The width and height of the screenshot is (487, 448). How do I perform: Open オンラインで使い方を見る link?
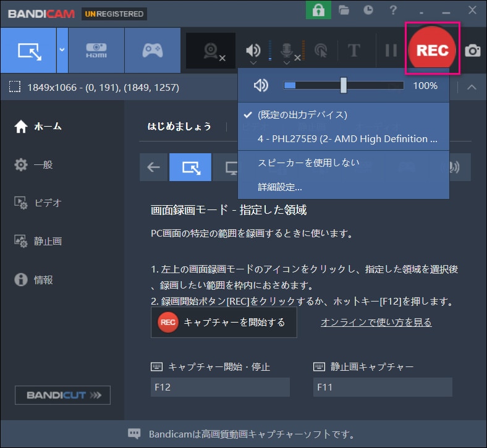coord(376,323)
